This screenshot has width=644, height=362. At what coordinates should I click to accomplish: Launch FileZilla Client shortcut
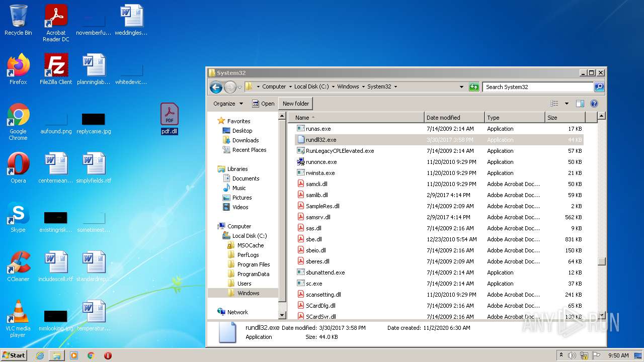click(56, 69)
